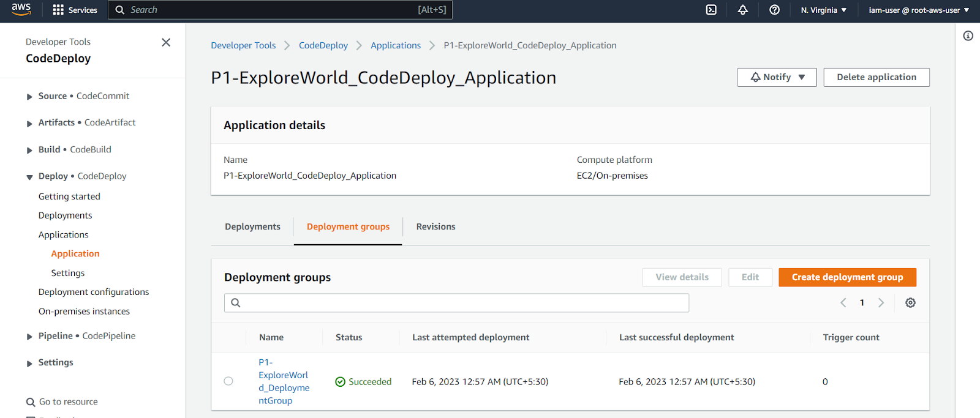Select the Application sidebar item
The height and width of the screenshot is (418, 980).
click(x=75, y=253)
